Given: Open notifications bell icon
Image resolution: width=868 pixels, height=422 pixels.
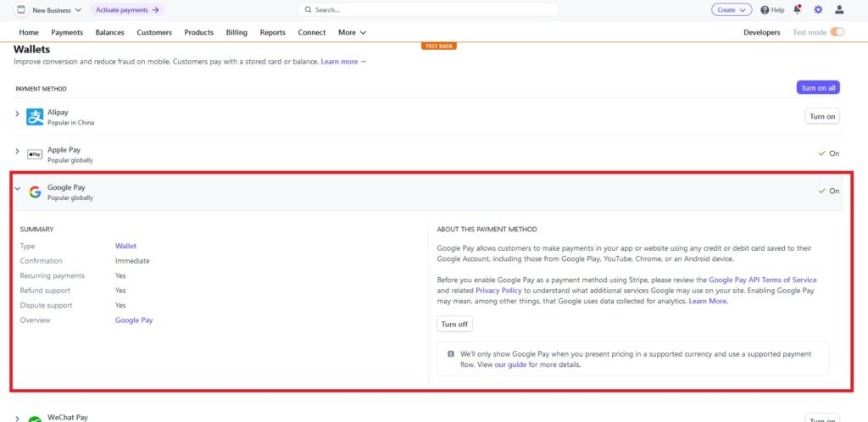Looking at the screenshot, I should 797,9.
